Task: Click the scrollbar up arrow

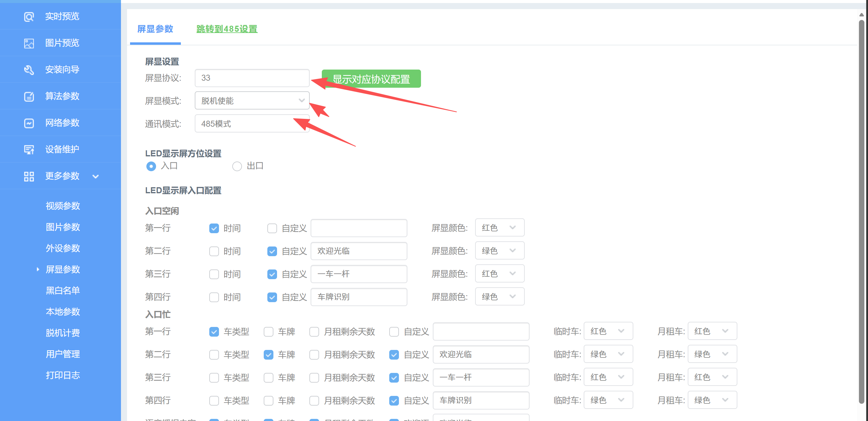Action: [x=861, y=15]
